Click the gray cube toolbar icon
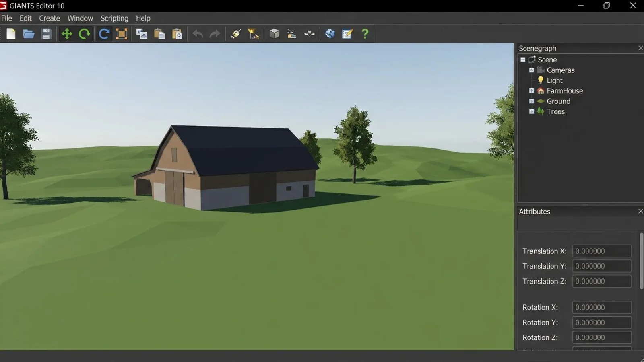 pos(275,33)
